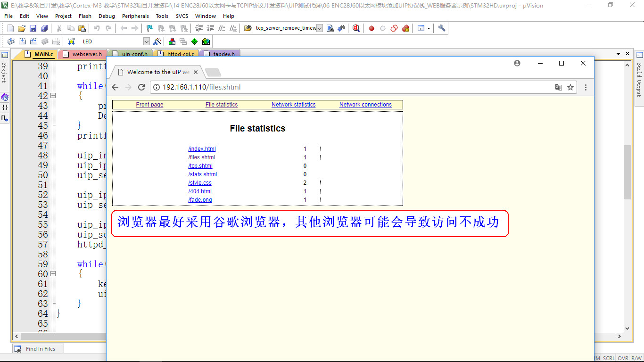The height and width of the screenshot is (362, 644).
Task: Click the editor vertical scrollbar thumb
Action: click(627, 172)
